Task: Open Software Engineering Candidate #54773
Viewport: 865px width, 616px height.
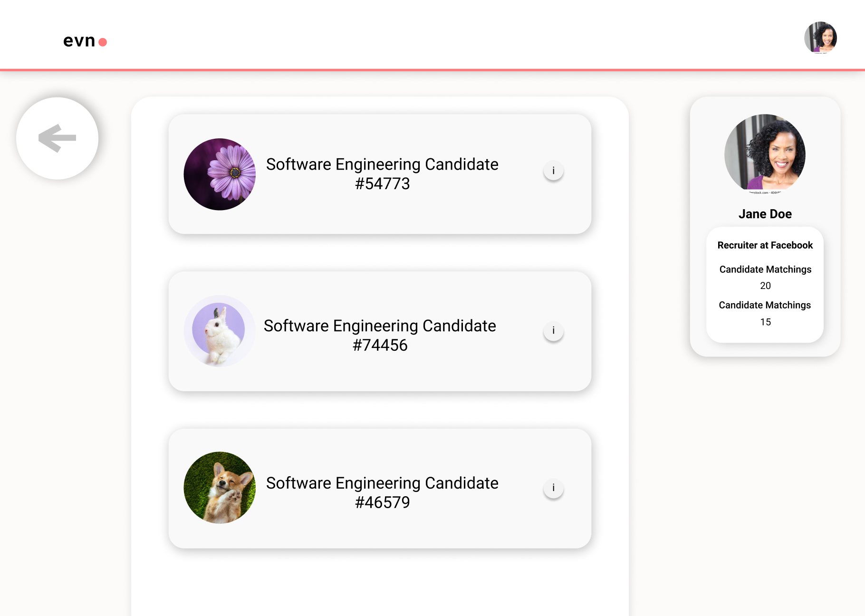Action: [382, 173]
